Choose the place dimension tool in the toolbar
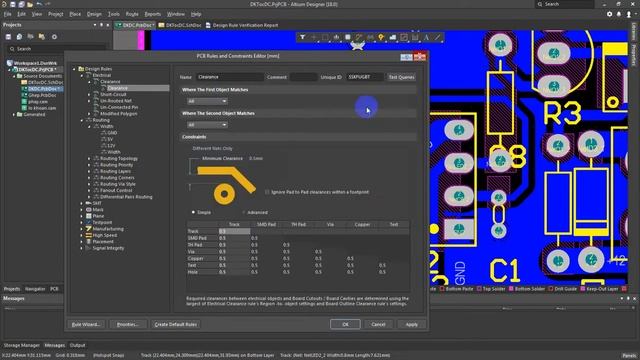This screenshot has height=360, width=640. pos(415,37)
